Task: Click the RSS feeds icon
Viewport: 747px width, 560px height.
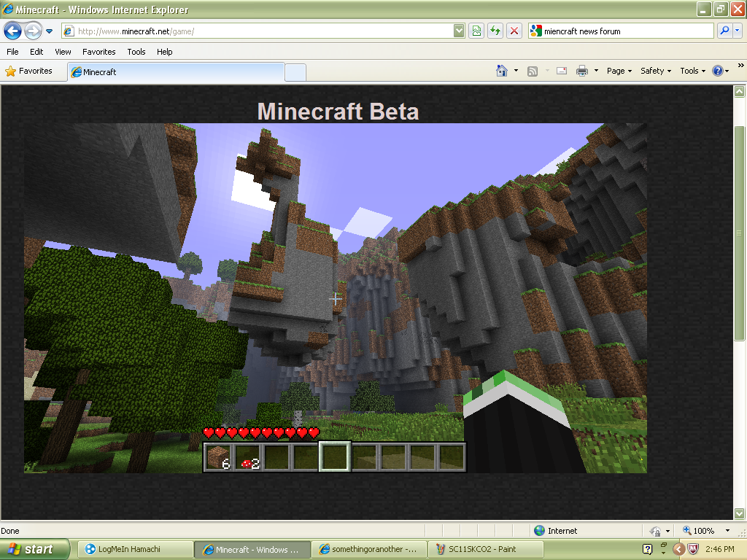Action: [533, 71]
